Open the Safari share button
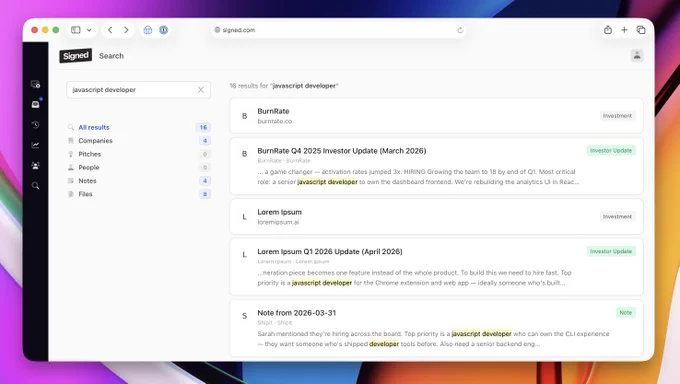 coord(608,30)
